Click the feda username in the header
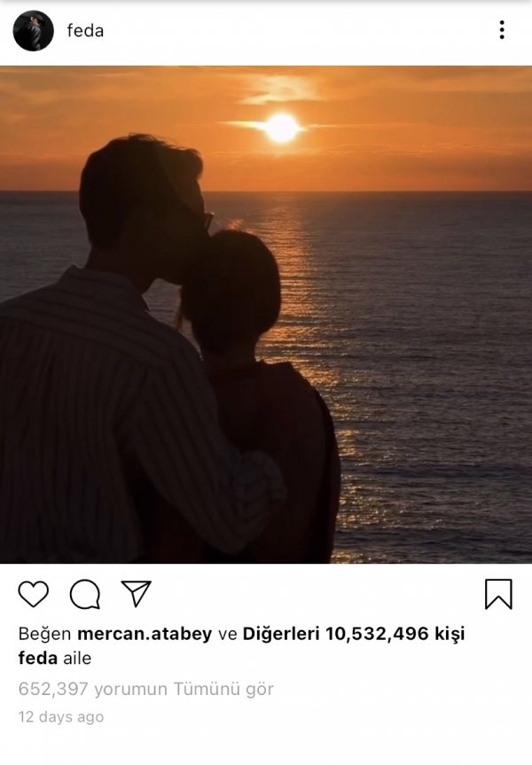 click(85, 31)
